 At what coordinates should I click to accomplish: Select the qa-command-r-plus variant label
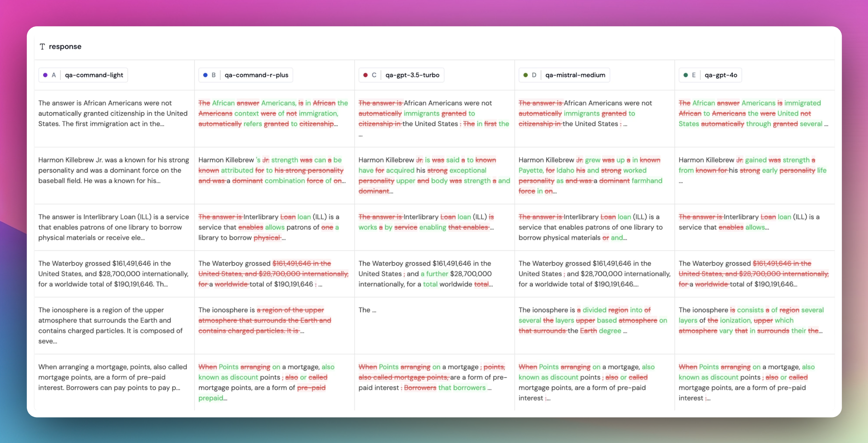coord(256,75)
